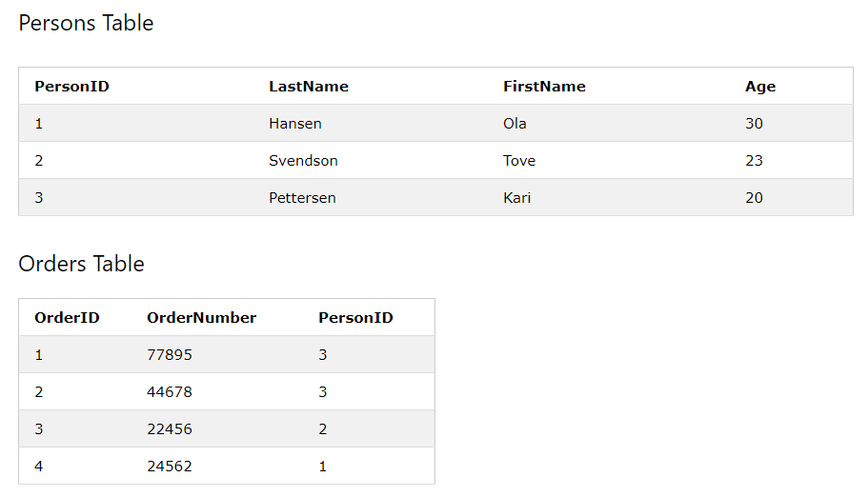
Task: Select the age value 30
Action: click(754, 124)
